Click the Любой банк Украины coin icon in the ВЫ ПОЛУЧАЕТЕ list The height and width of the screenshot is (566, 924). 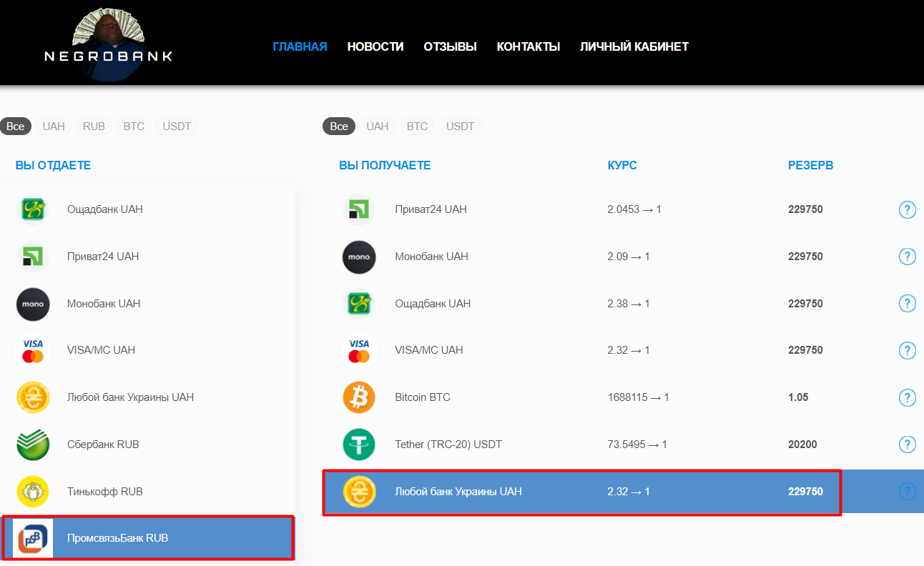[x=359, y=492]
